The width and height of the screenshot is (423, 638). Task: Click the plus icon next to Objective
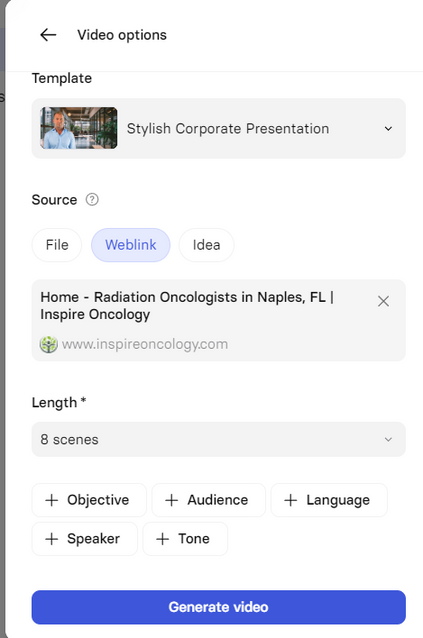[x=52, y=500]
